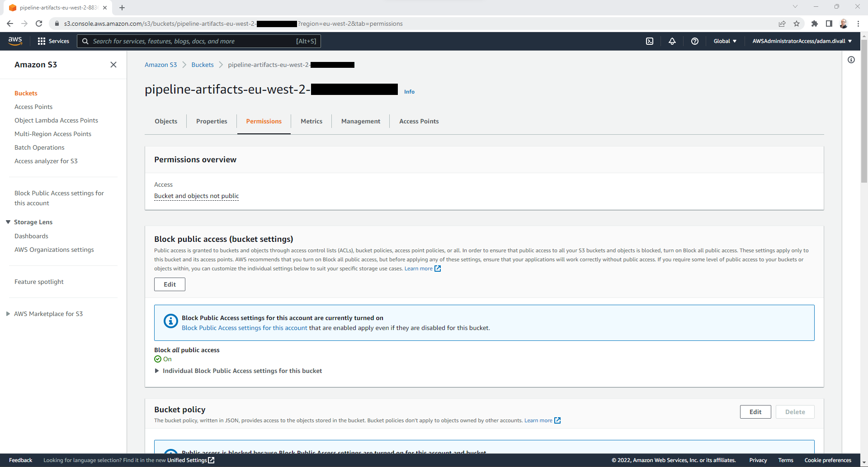
Task: Open Object Lambda Access Points
Action: 56,120
